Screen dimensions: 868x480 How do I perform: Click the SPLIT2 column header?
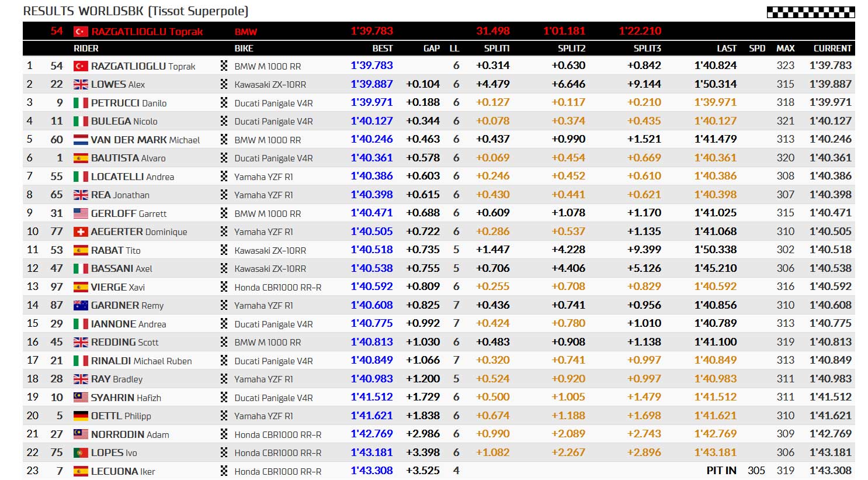(x=571, y=49)
